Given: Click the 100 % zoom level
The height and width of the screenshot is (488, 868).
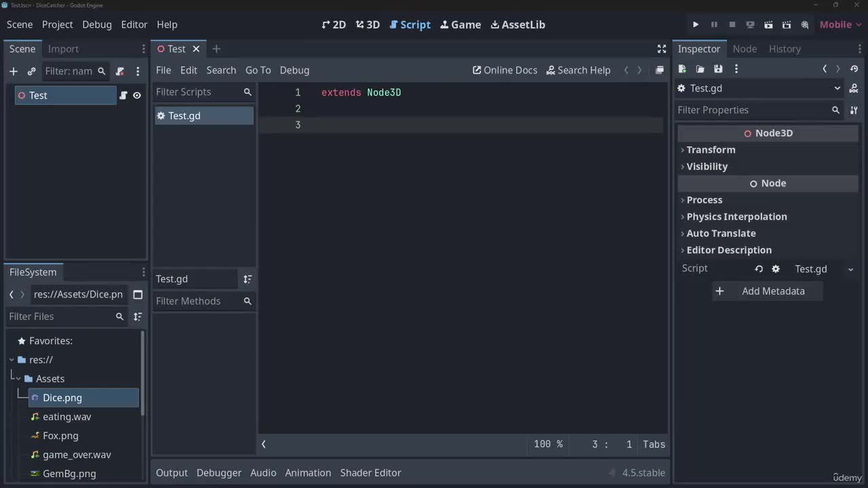Looking at the screenshot, I should click(548, 445).
